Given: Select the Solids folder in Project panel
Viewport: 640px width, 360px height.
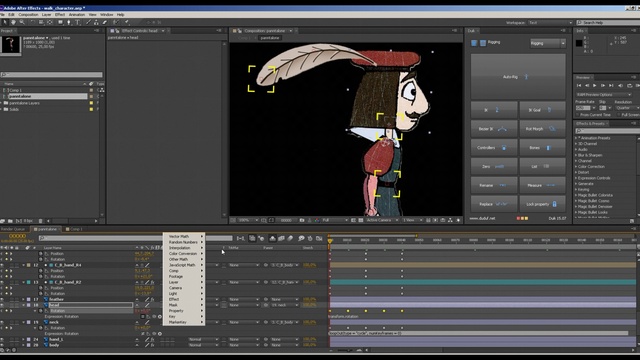Looking at the screenshot, I should (x=14, y=109).
